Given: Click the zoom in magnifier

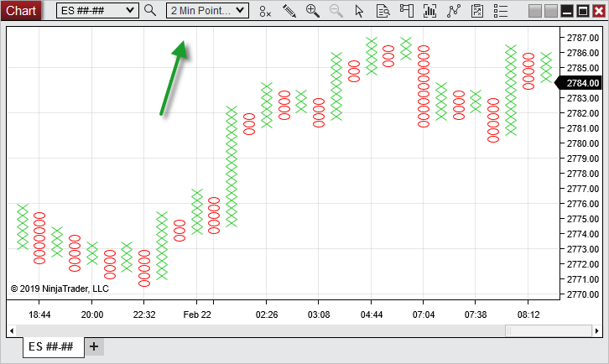Looking at the screenshot, I should pyautogui.click(x=312, y=10).
